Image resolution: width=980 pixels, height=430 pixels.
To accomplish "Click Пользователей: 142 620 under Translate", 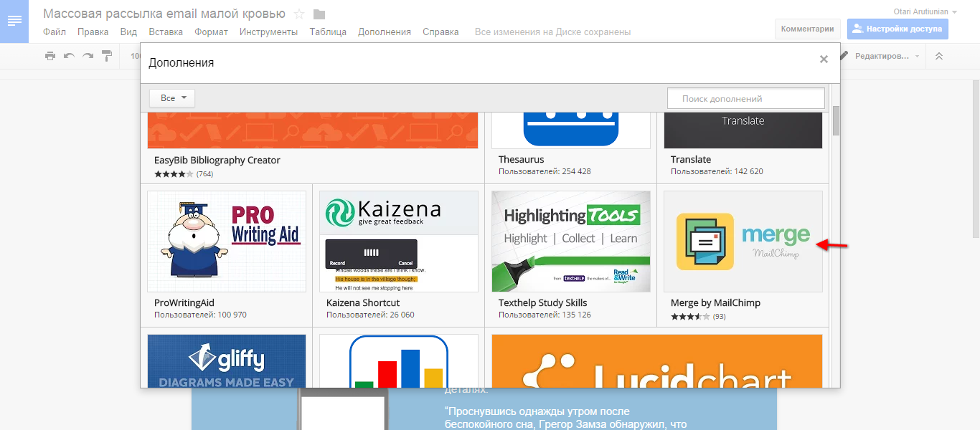I will (x=717, y=172).
